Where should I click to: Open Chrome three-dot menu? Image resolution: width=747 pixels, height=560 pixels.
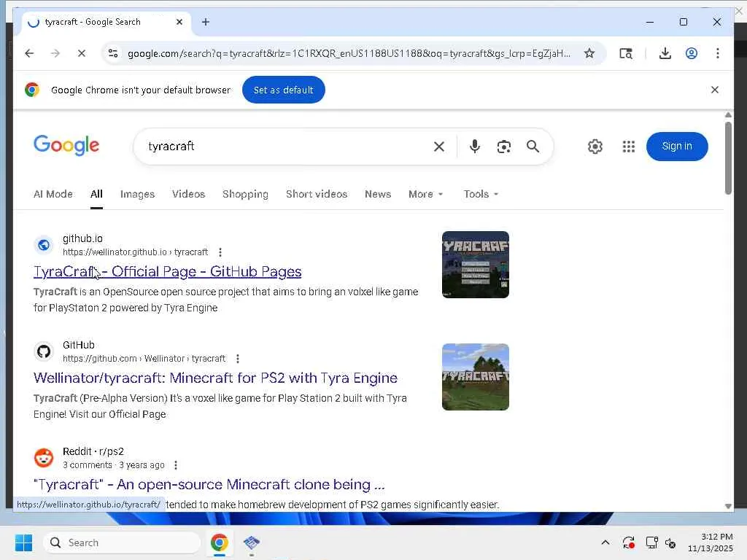[x=718, y=53]
